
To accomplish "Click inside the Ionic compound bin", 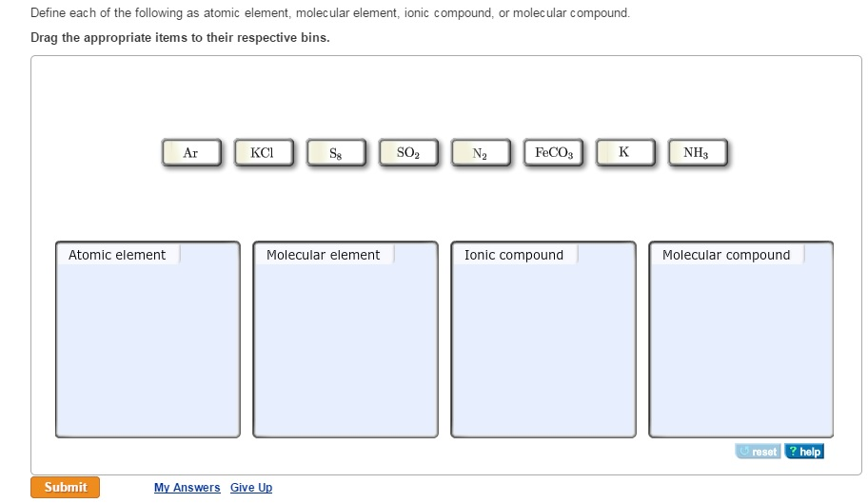I will point(543,352).
